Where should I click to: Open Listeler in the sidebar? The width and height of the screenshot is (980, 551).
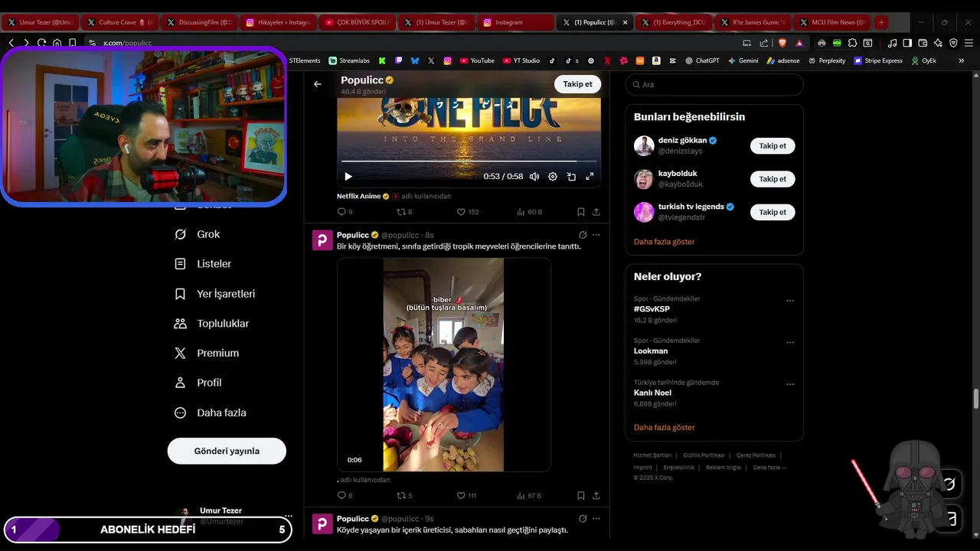click(203, 264)
